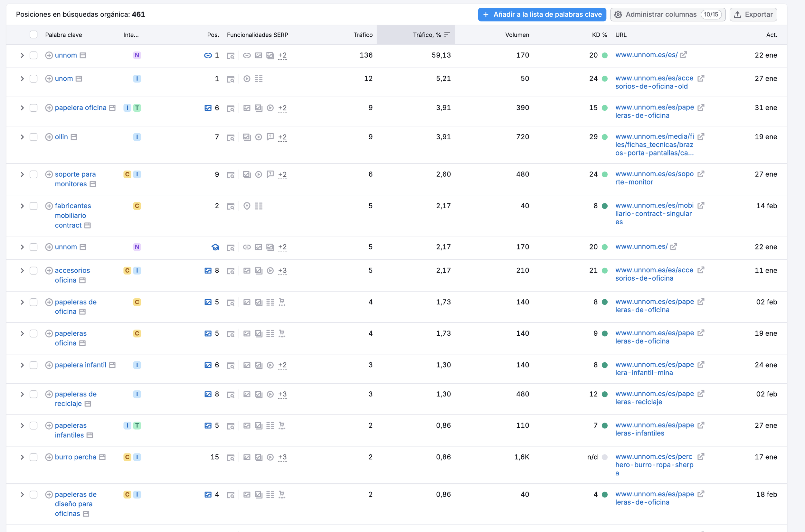Image resolution: width=805 pixels, height=532 pixels.
Task: Click the +2 SERP features for 'soporte para monitores'
Action: pyautogui.click(x=282, y=174)
